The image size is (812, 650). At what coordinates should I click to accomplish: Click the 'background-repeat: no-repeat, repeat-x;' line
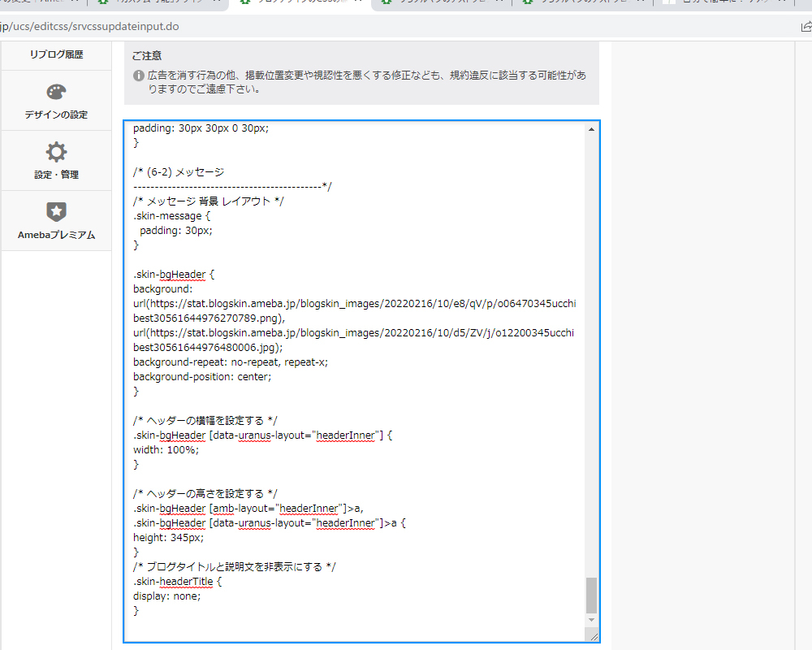click(x=231, y=362)
